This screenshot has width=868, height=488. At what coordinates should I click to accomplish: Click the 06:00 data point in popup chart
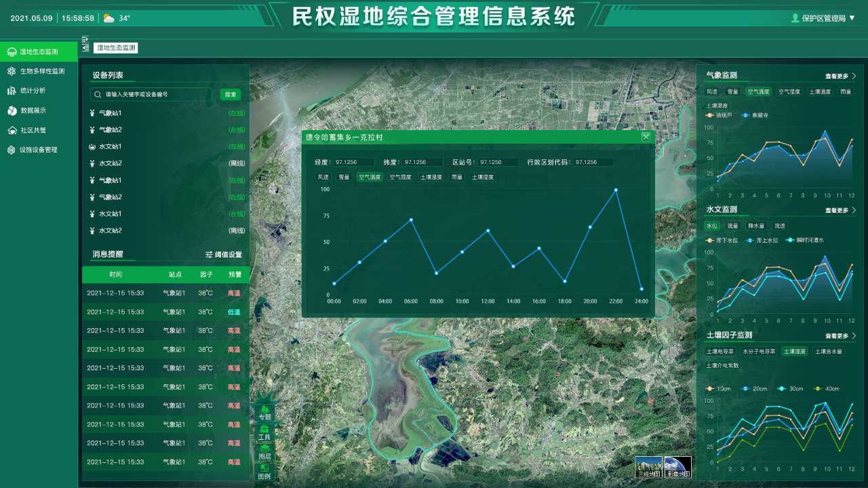coord(411,220)
